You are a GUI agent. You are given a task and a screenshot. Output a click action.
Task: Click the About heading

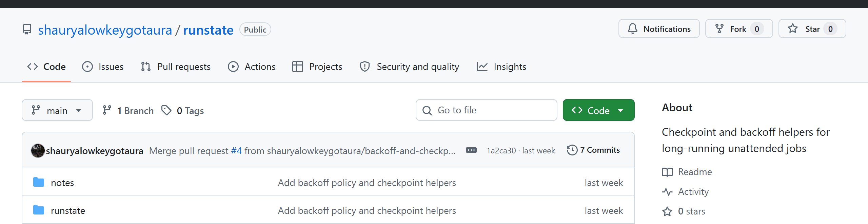pyautogui.click(x=677, y=108)
